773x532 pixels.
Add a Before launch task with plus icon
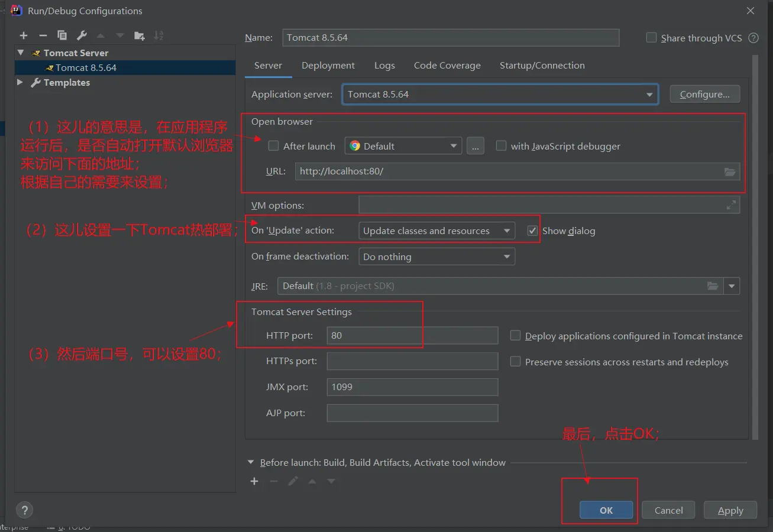[x=254, y=481]
